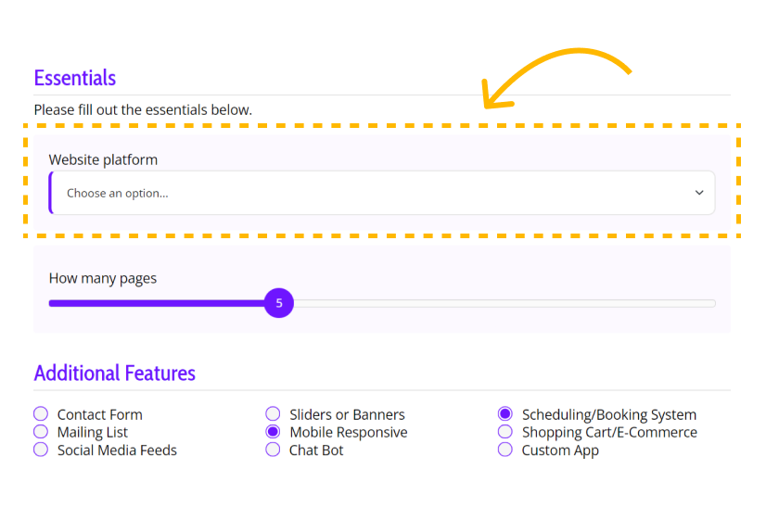Viewport: 766px width, 532px height.
Task: Click the filled purple part of pages slider
Action: (157, 304)
